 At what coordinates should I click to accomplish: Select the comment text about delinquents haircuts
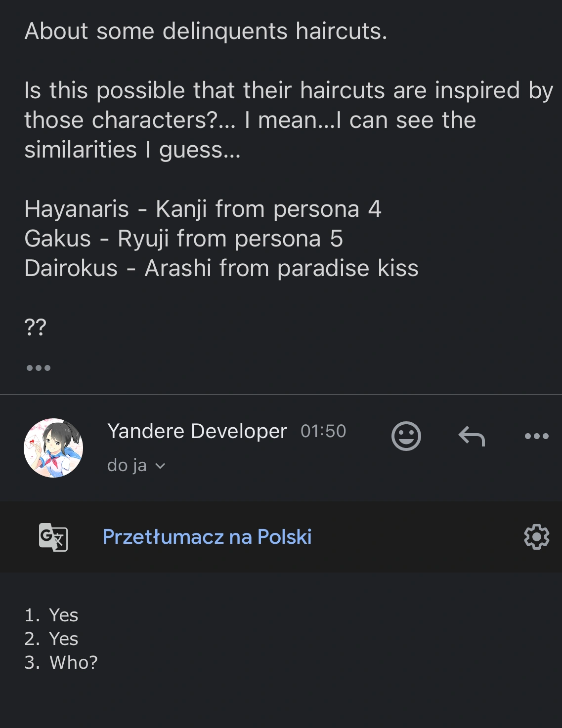[206, 32]
